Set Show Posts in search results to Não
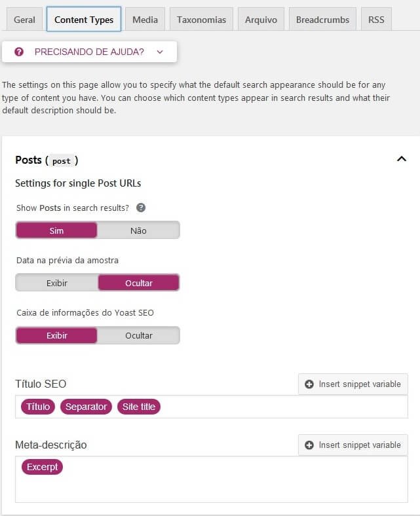The height and width of the screenshot is (516, 420). [x=138, y=230]
